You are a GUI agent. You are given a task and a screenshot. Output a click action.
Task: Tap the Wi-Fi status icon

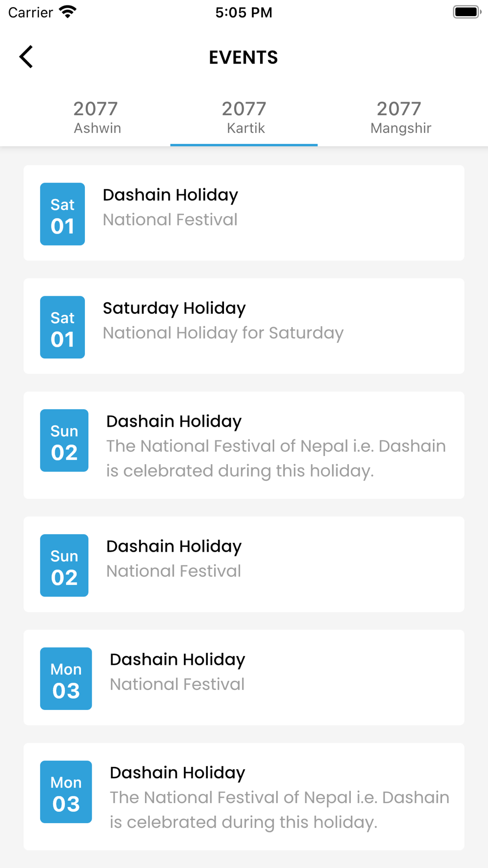point(68,12)
